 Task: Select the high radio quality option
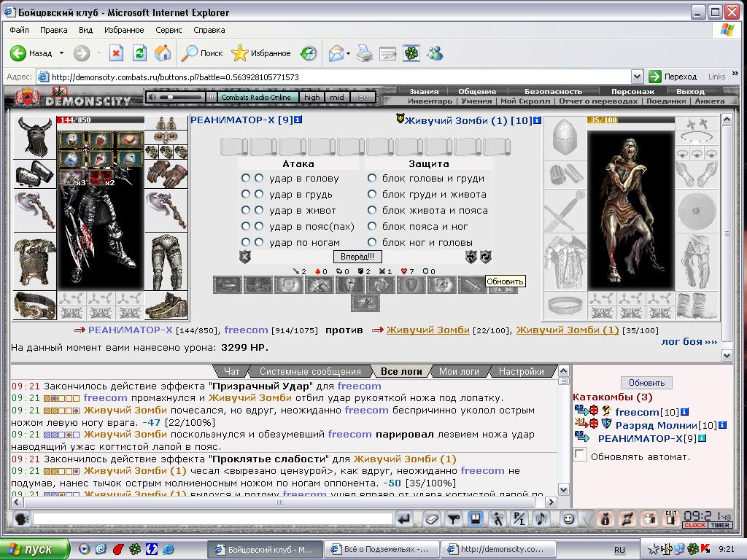(312, 97)
